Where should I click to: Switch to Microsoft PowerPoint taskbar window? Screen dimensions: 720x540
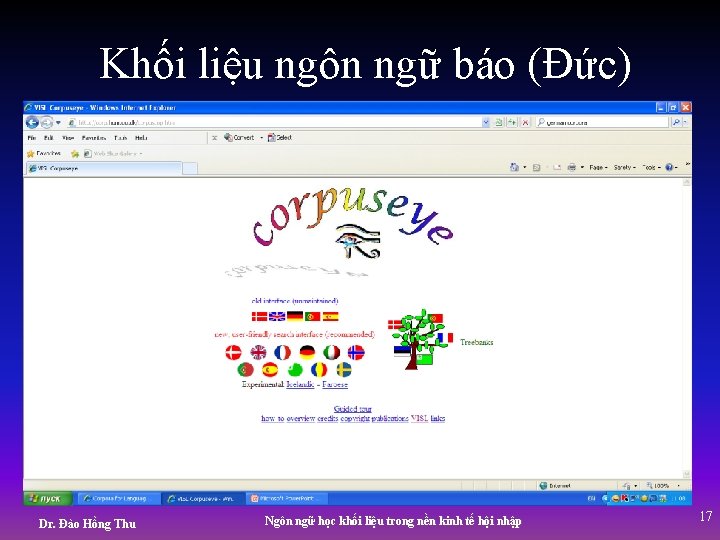(x=287, y=498)
